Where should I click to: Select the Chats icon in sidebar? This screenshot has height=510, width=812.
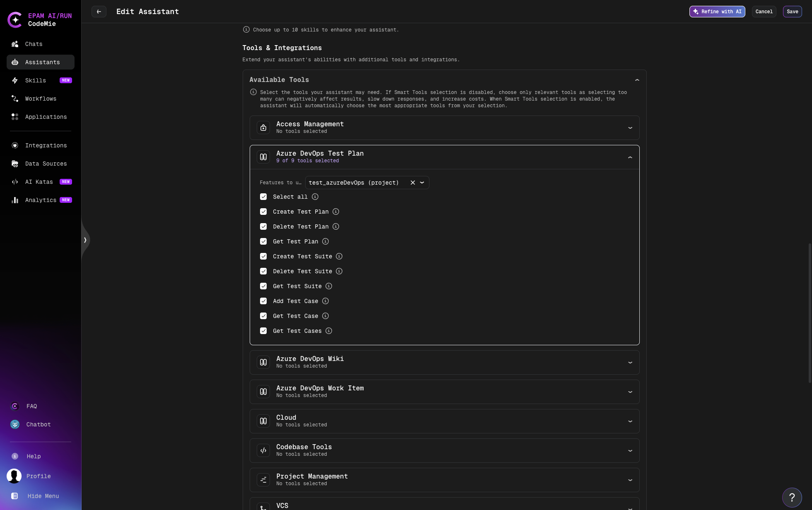coord(15,44)
